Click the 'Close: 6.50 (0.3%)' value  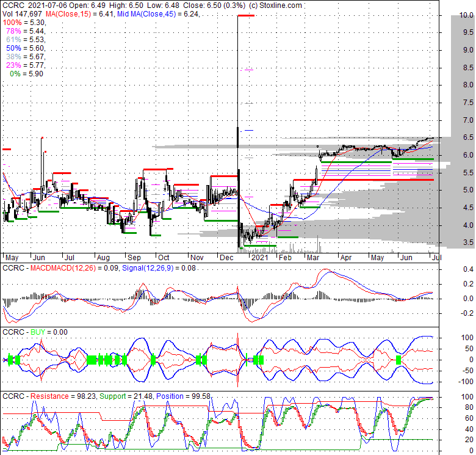214,5
